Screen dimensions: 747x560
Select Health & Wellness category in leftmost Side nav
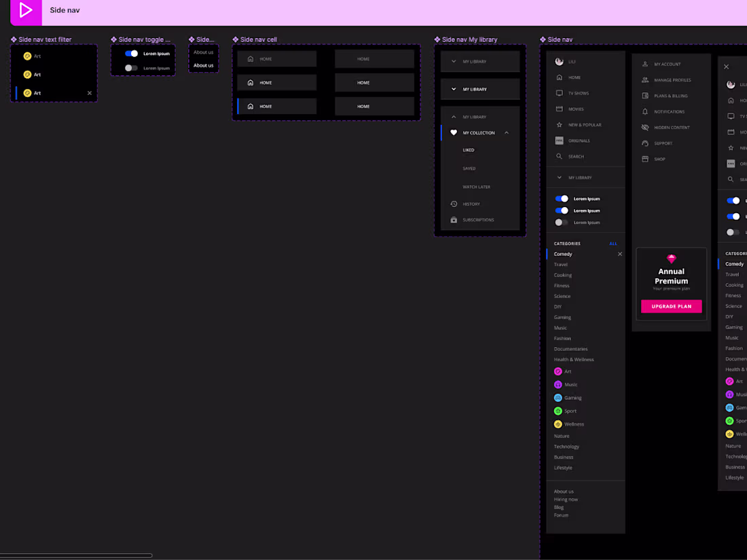click(x=574, y=360)
